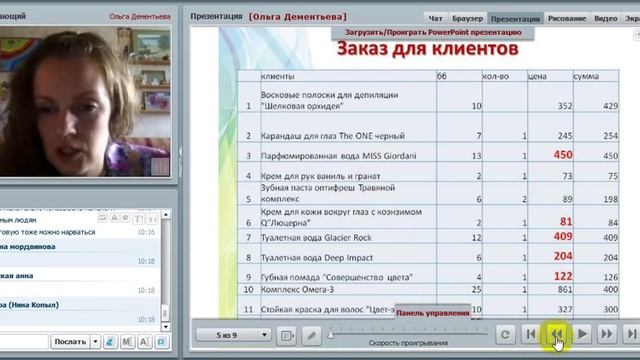Click the playback speed slider handle
The height and width of the screenshot is (360, 640).
pyautogui.click(x=331, y=334)
